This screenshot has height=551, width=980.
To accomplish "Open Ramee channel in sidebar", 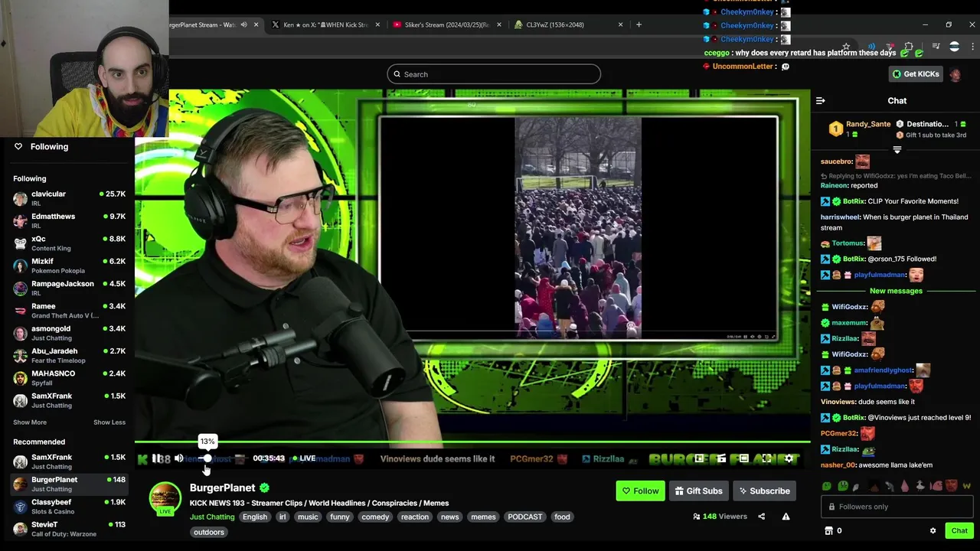I will point(69,311).
